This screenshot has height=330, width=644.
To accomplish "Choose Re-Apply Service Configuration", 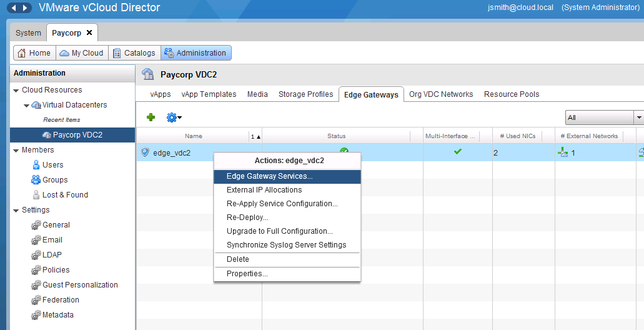I will [287, 204].
